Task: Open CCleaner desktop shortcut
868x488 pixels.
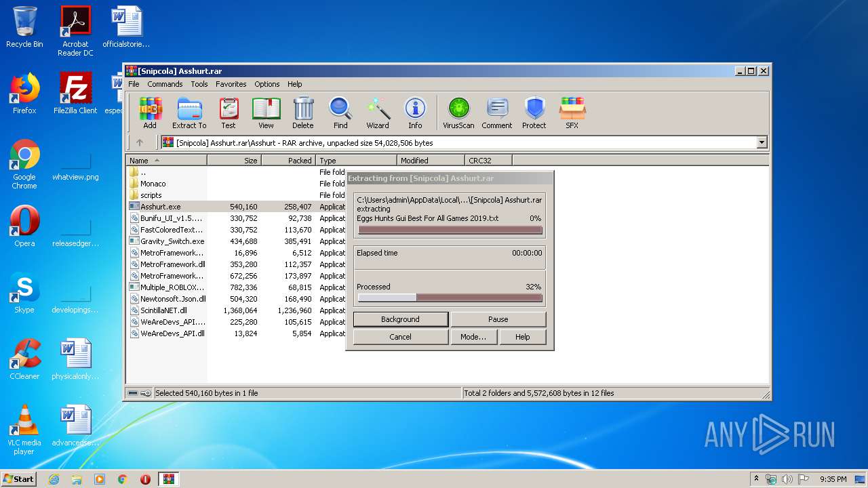Action: pos(24,359)
